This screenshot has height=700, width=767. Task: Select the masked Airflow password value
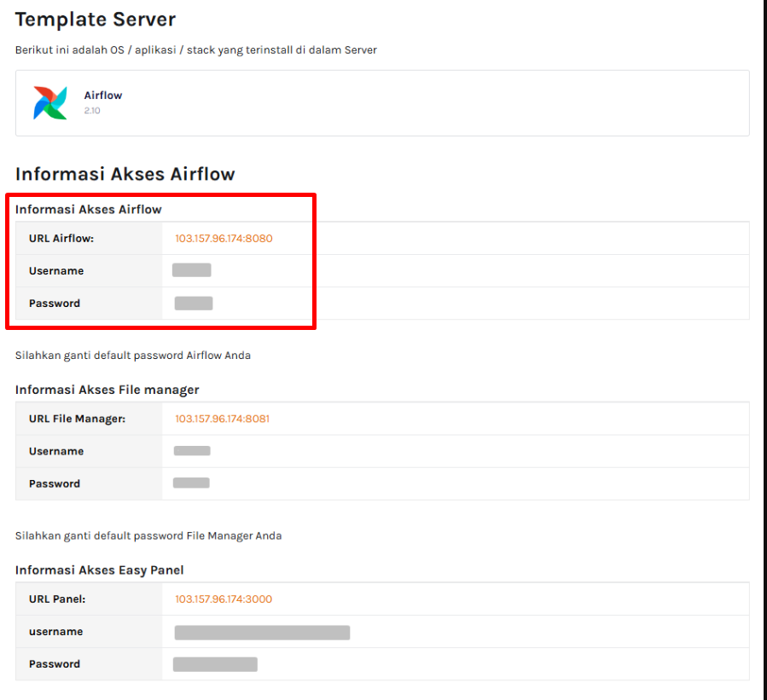(x=194, y=303)
